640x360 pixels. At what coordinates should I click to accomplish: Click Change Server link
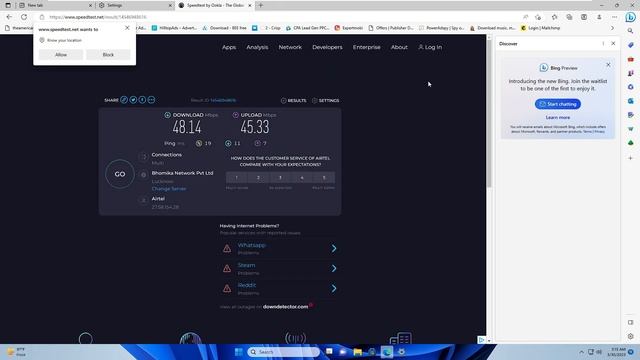pyautogui.click(x=169, y=189)
